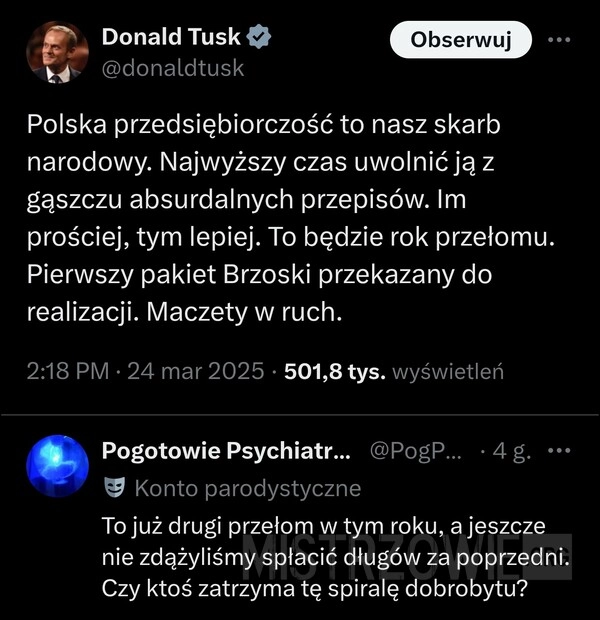Click the verified badge next to Donald Tusk
Image resolution: width=600 pixels, height=620 pixels.
click(x=259, y=36)
